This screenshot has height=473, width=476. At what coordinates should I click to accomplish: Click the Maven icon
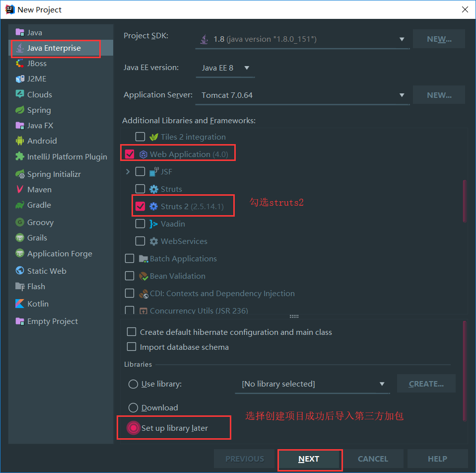pyautogui.click(x=20, y=189)
